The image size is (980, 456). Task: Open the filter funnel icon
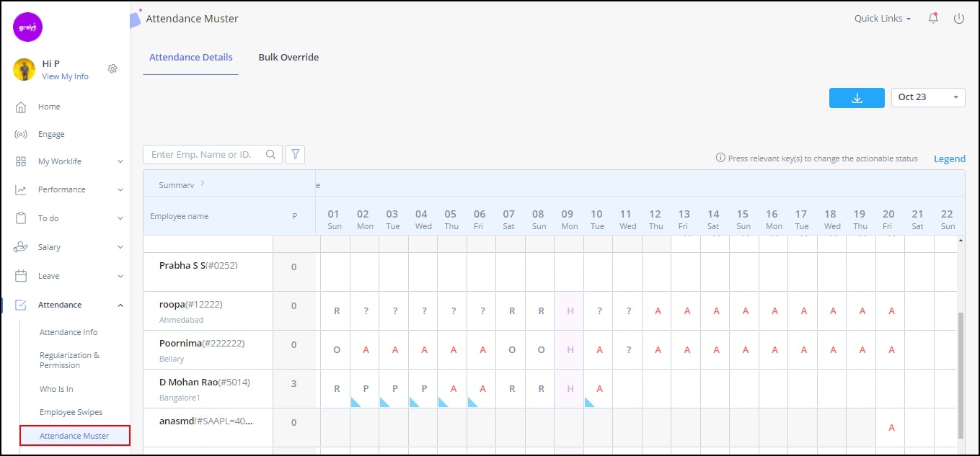tap(296, 154)
